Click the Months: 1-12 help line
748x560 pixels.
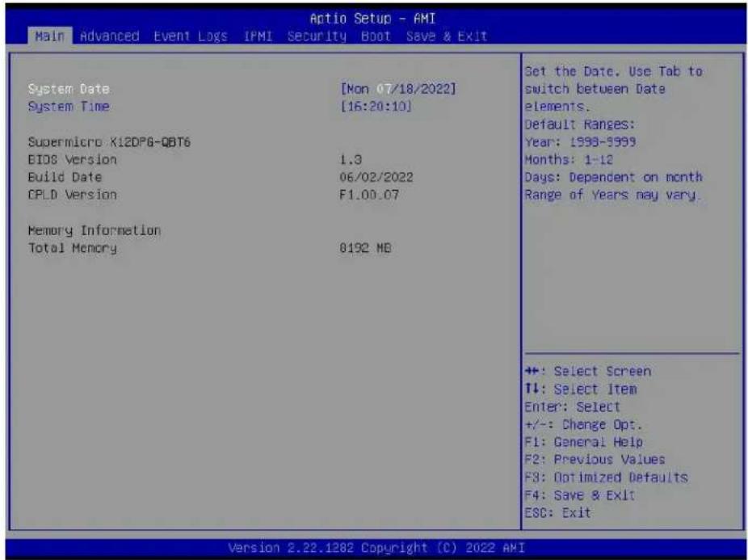[569, 159]
